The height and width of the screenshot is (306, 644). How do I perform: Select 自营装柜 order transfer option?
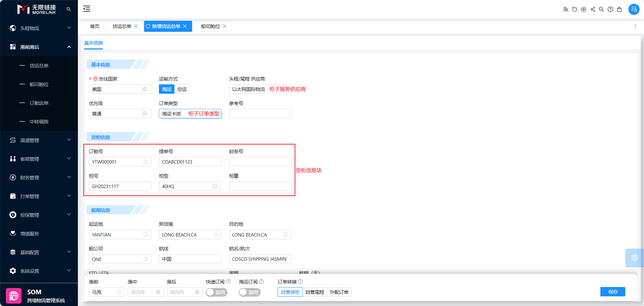(290, 292)
